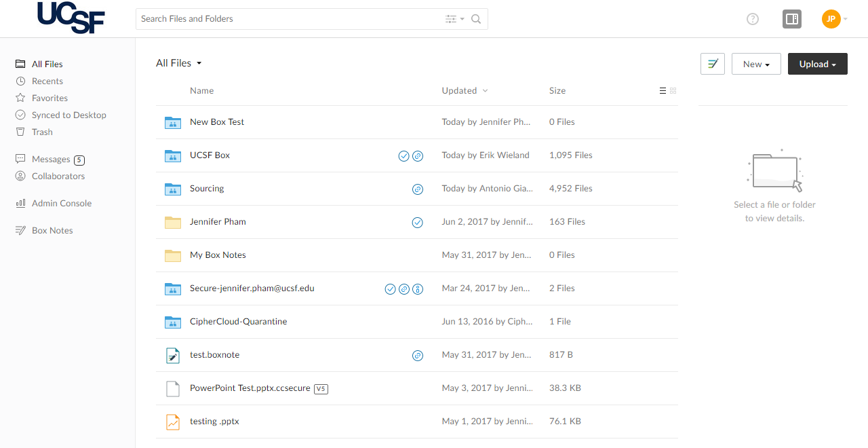Open Synced to Desktop in sidebar
This screenshot has width=868, height=448.
click(61, 115)
